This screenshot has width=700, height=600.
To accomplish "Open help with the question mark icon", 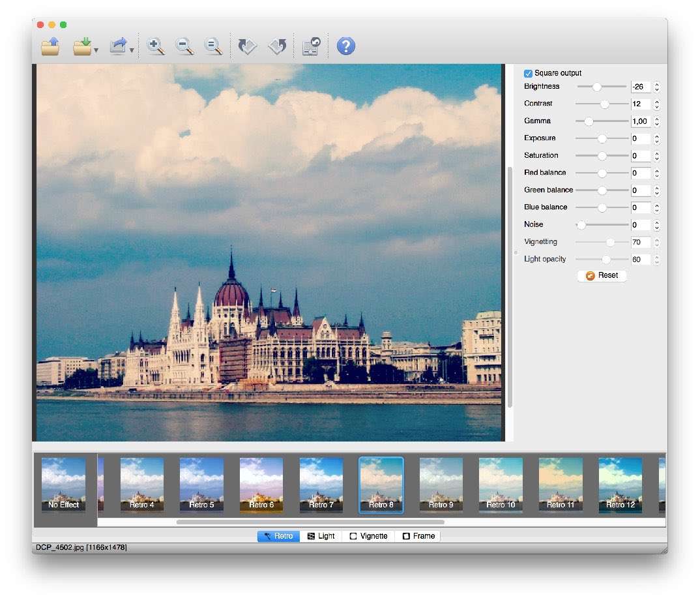I will (x=345, y=46).
